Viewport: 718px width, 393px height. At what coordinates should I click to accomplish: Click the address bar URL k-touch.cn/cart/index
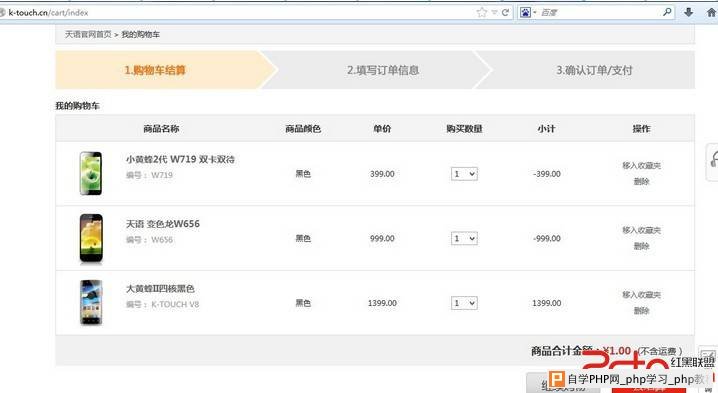[48, 12]
